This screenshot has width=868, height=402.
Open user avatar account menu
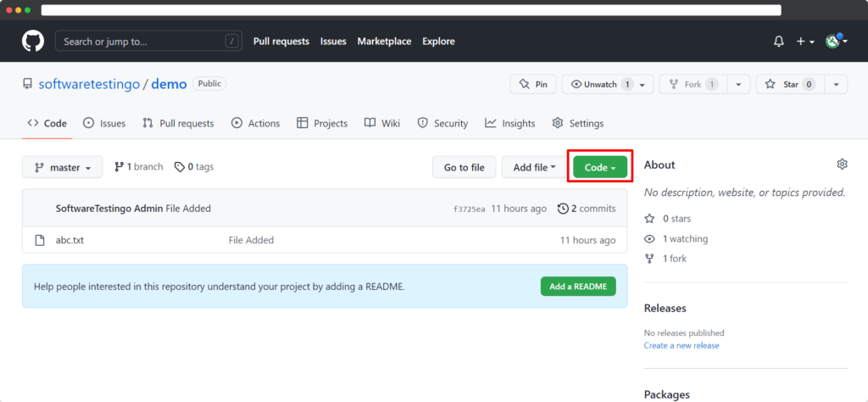836,41
